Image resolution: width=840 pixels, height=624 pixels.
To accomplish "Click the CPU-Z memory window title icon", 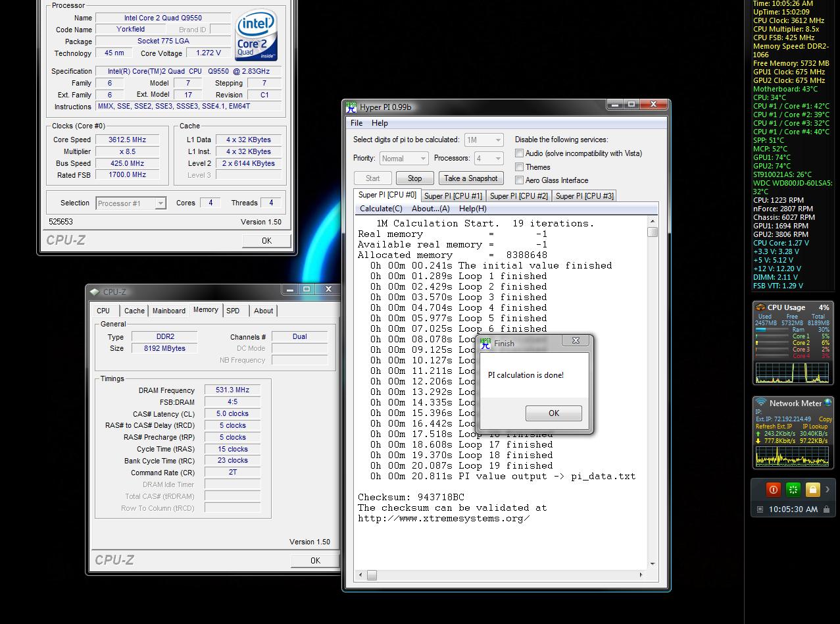I will click(x=95, y=292).
